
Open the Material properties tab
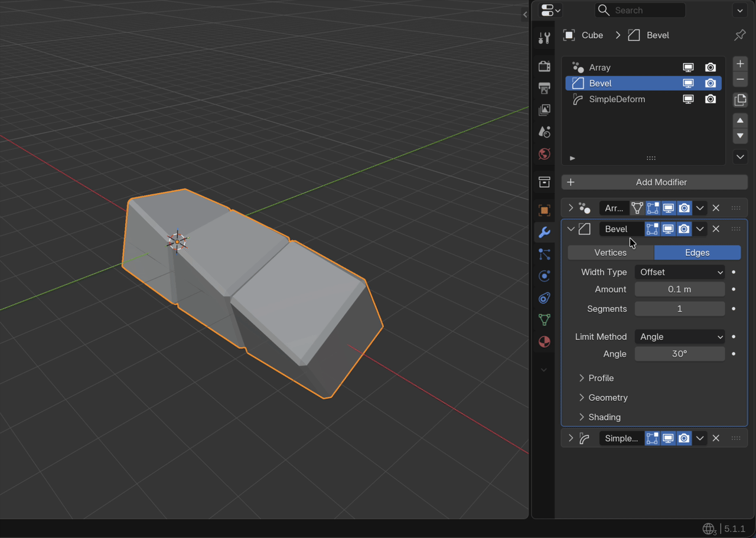[544, 341]
